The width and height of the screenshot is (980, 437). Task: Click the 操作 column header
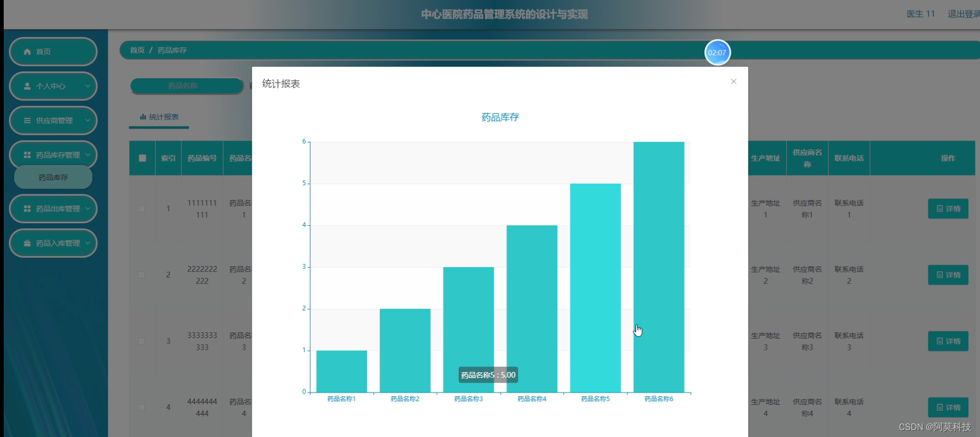coord(948,158)
